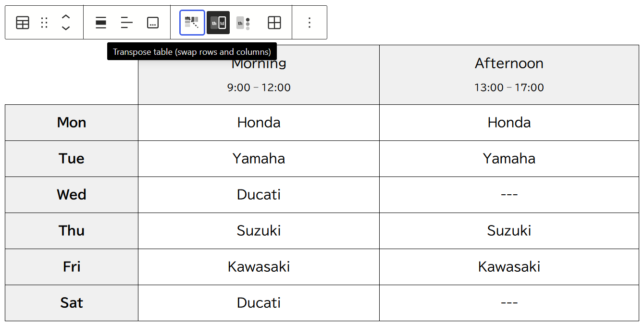644x327 pixels.
Task: Toggle the th header column styling icon
Action: pyautogui.click(x=244, y=23)
